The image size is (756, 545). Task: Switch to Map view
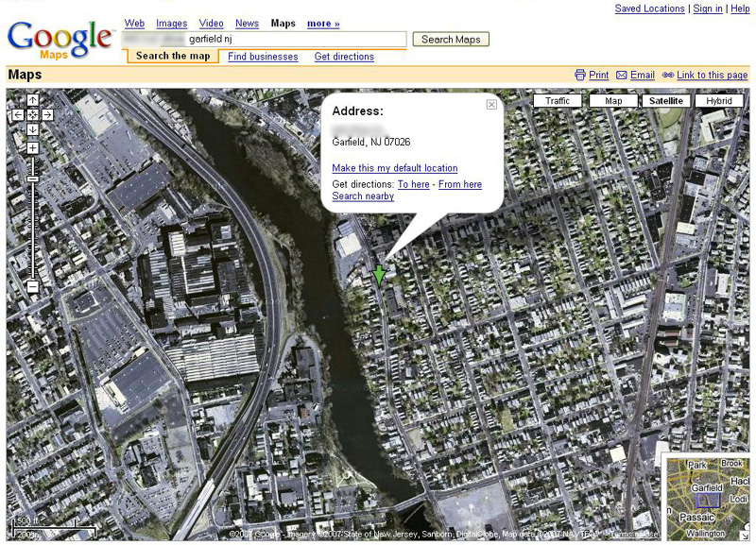[x=613, y=101]
